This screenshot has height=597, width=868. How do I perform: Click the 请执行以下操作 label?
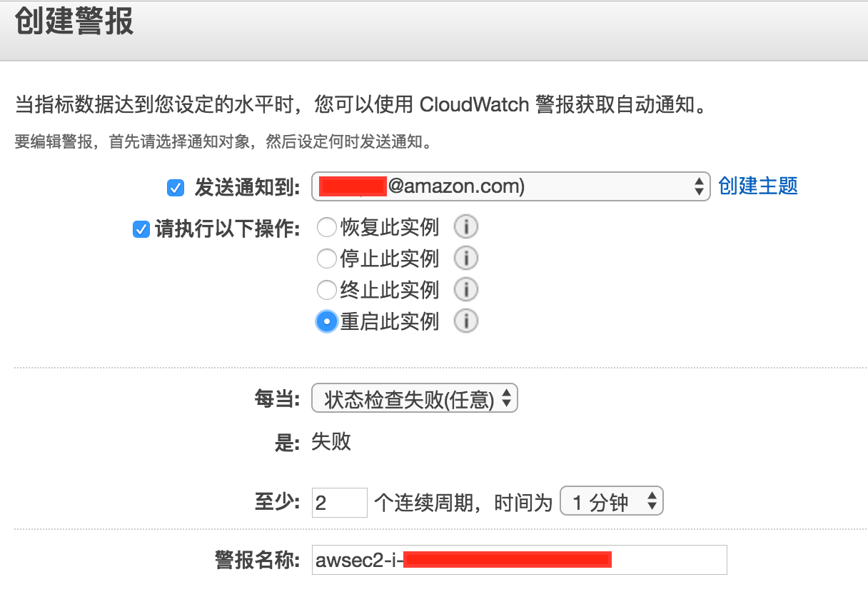[x=227, y=230]
